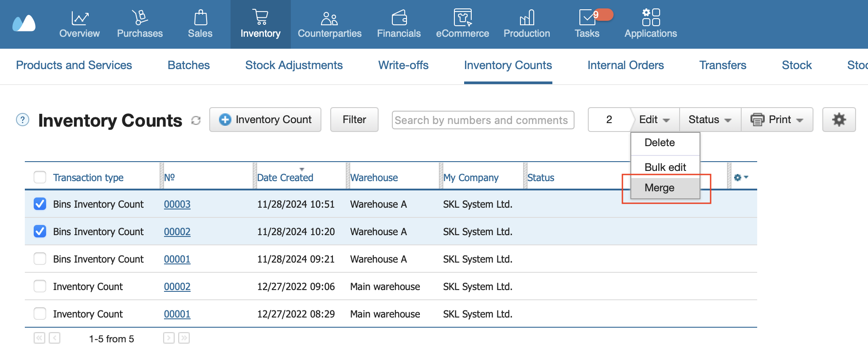868x364 pixels.
Task: Sort by Status column header
Action: (541, 178)
